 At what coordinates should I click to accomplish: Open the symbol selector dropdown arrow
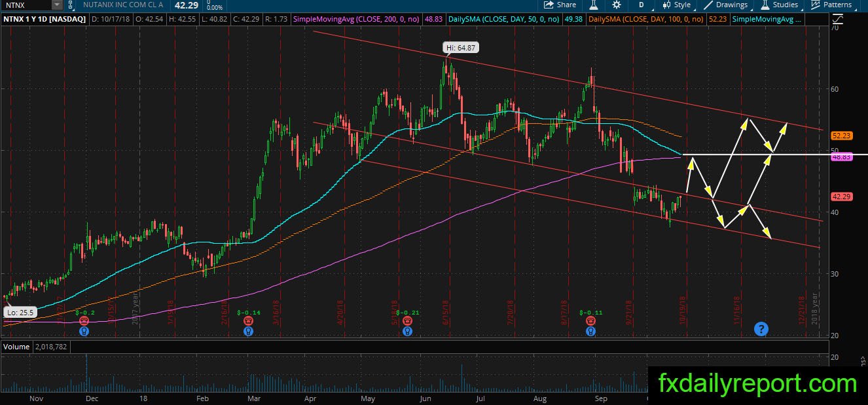[58, 5]
